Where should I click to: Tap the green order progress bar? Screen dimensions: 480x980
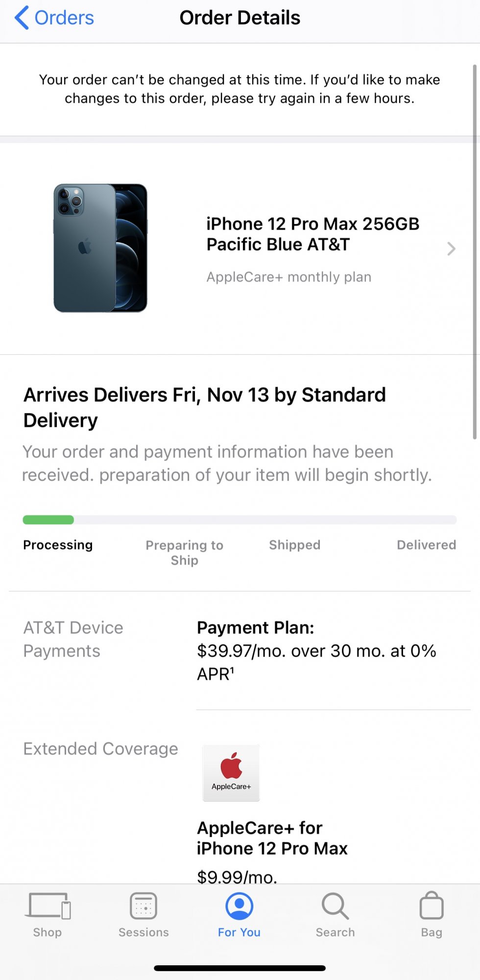coord(48,520)
